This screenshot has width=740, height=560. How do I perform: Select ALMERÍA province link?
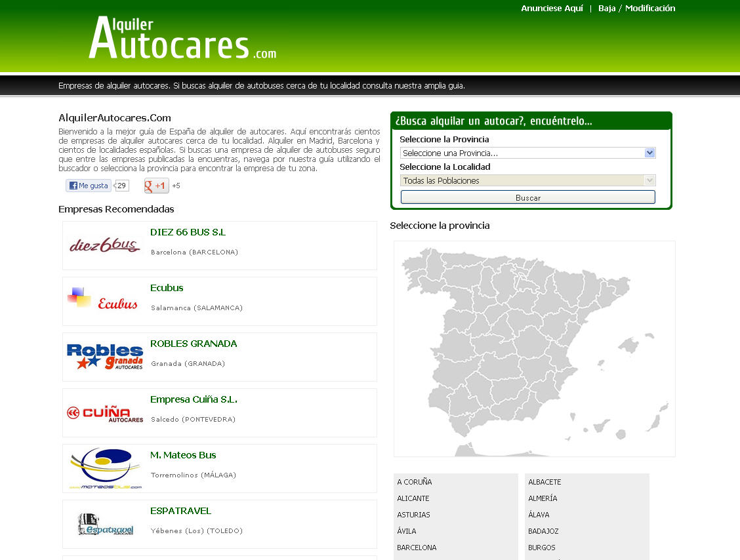pyautogui.click(x=543, y=498)
